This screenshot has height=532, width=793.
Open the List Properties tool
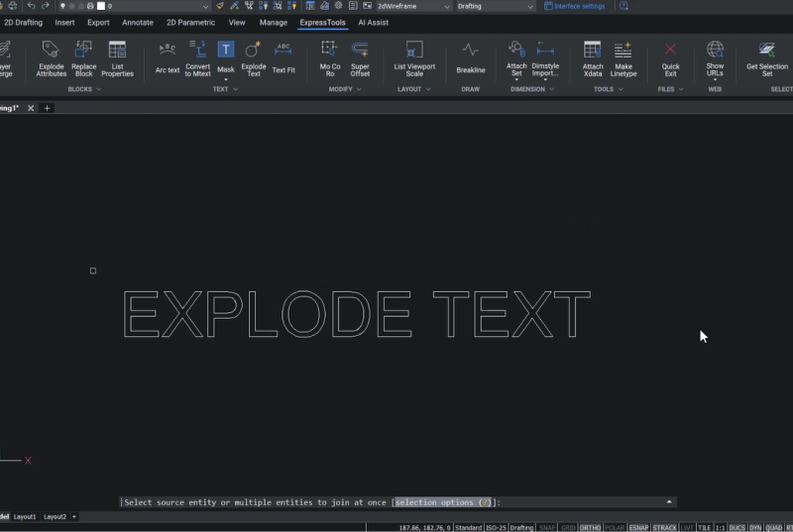(117, 59)
